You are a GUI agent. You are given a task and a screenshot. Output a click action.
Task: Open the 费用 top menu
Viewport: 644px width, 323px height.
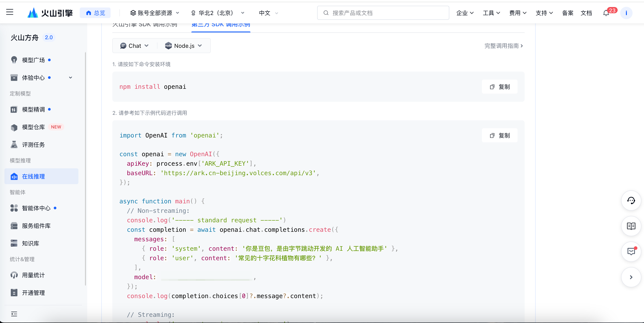pyautogui.click(x=518, y=13)
